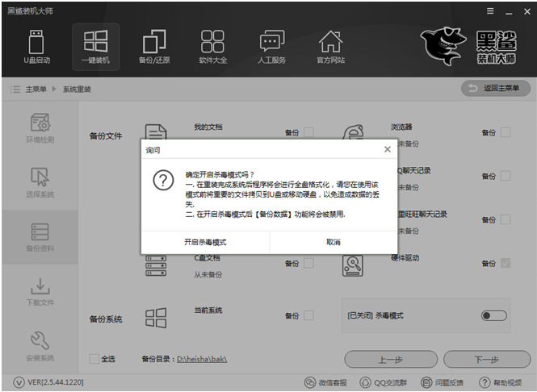Visit 官方网站 via the home icon
This screenshot has width=537, height=392.
coord(329,47)
